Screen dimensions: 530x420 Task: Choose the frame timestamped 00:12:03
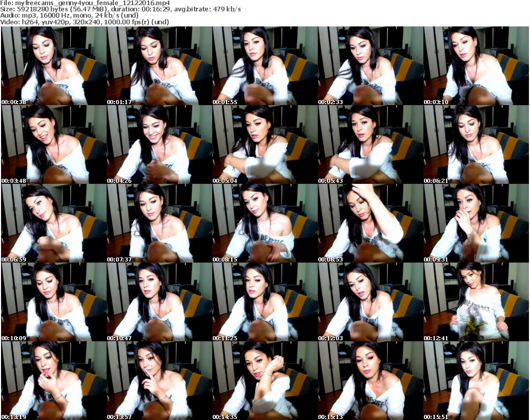point(371,302)
